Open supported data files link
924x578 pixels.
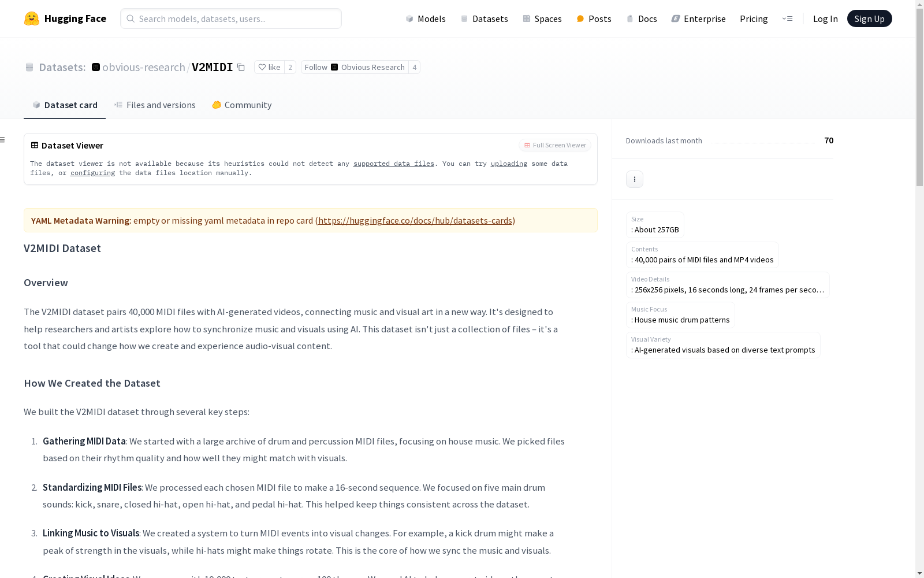click(393, 164)
